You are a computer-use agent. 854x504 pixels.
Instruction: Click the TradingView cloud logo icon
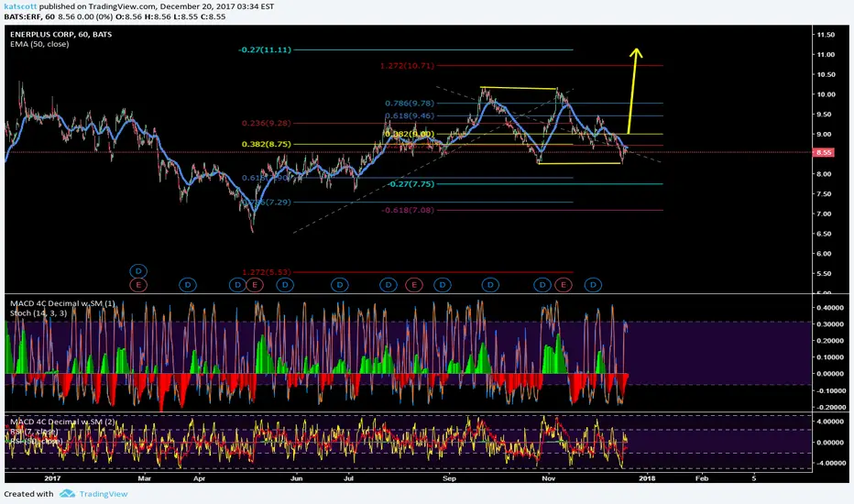point(67,494)
